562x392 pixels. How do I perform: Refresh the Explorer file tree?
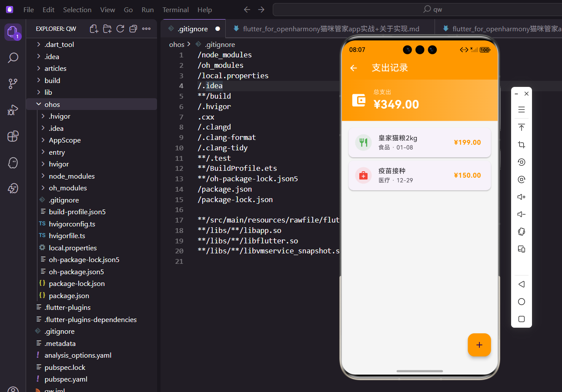point(120,29)
